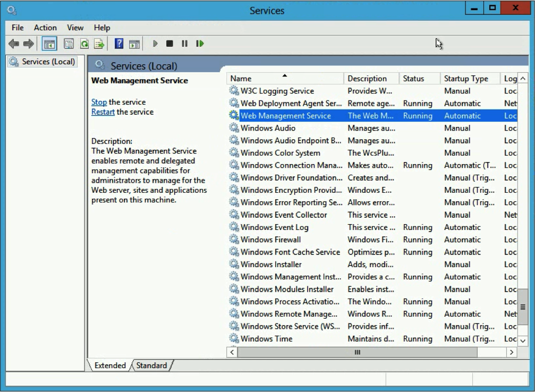Click gear icon of Windows Event Collector row
535x392 pixels.
234,215
